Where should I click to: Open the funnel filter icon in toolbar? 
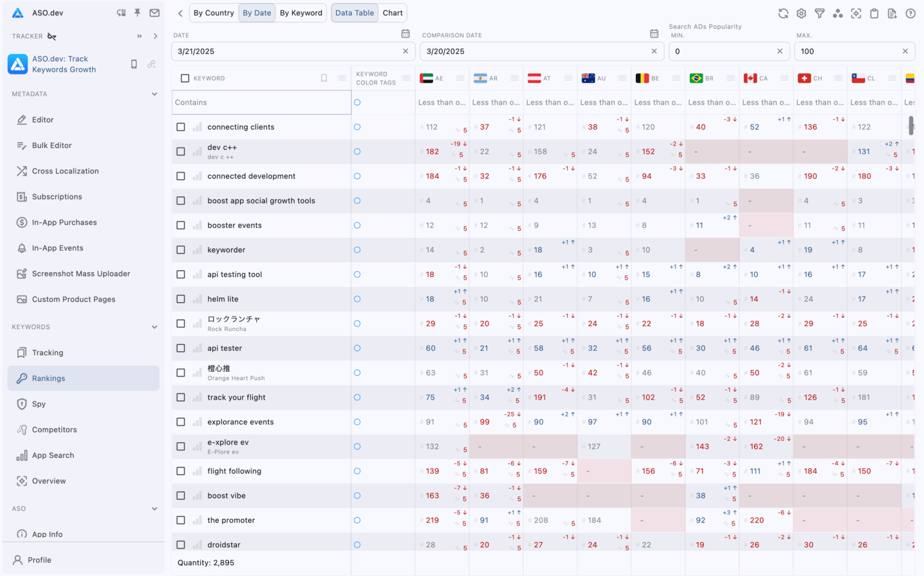pos(819,13)
